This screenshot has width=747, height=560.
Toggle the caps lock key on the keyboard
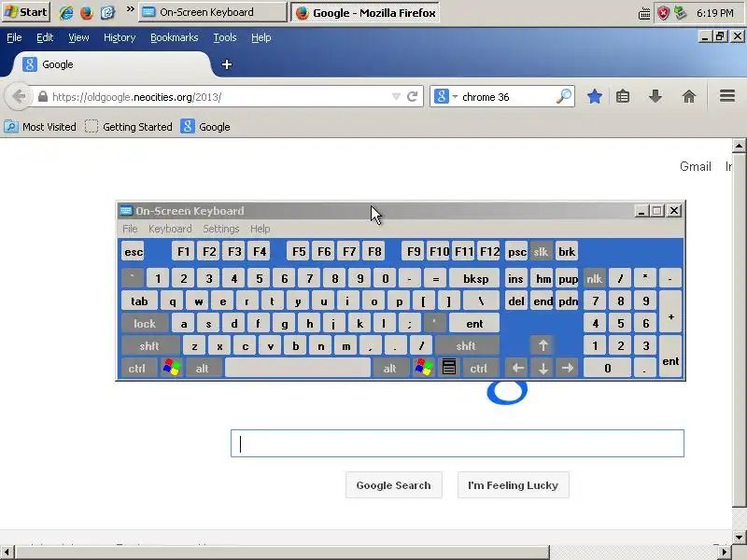coord(145,324)
